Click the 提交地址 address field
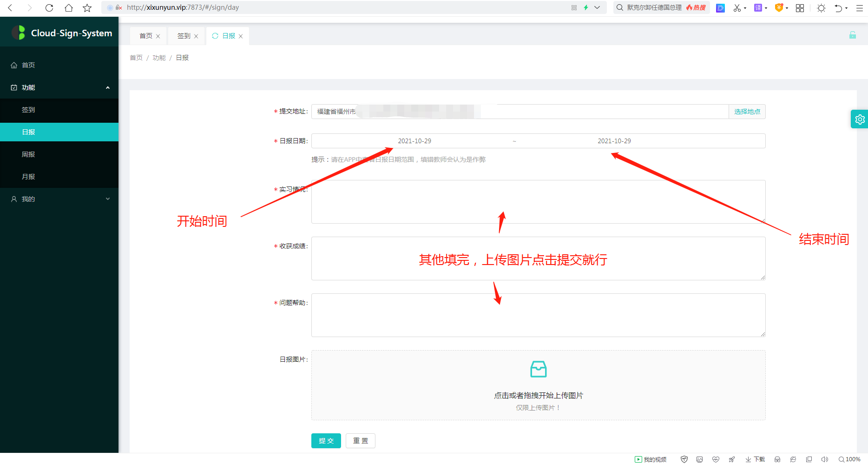Screen dimensions: 868x464 520,112
